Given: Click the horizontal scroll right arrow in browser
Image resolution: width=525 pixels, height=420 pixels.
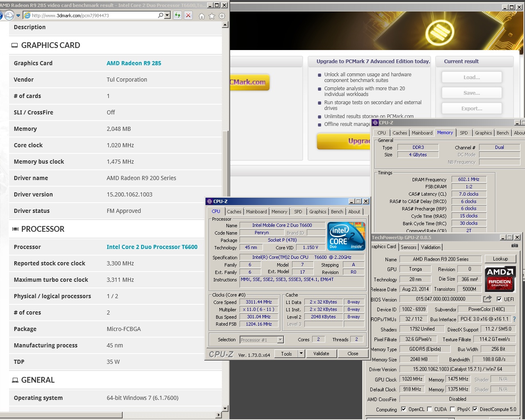Looking at the screenshot, I should pos(219,415).
